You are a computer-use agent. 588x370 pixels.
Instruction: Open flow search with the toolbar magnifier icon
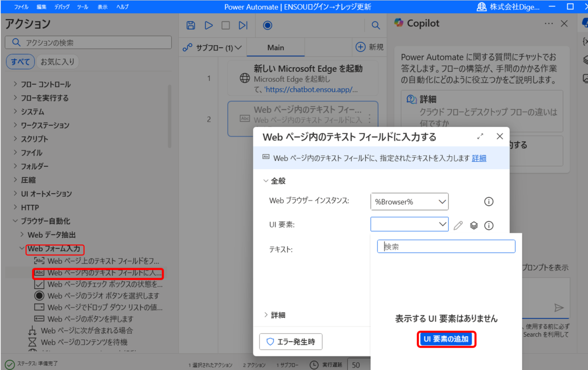[376, 26]
